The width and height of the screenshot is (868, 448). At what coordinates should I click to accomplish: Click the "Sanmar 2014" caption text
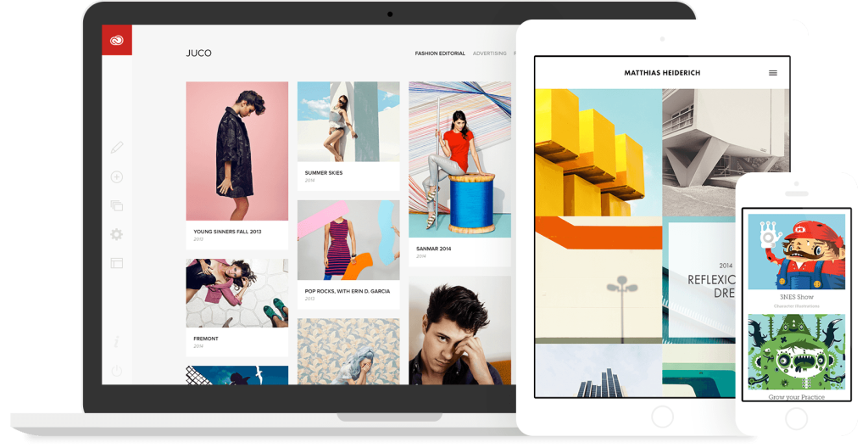(433, 249)
